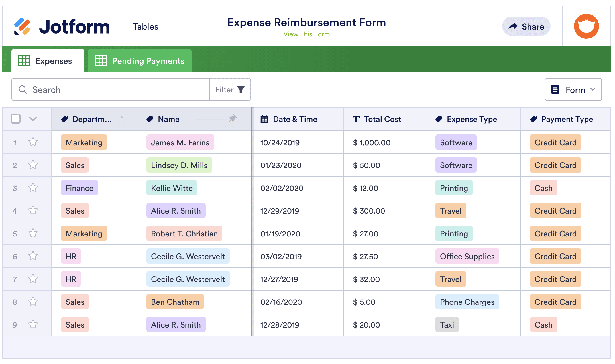Viewport: 615px width, 364px height.
Task: Click the calendar icon in Date & Time header
Action: 264,119
